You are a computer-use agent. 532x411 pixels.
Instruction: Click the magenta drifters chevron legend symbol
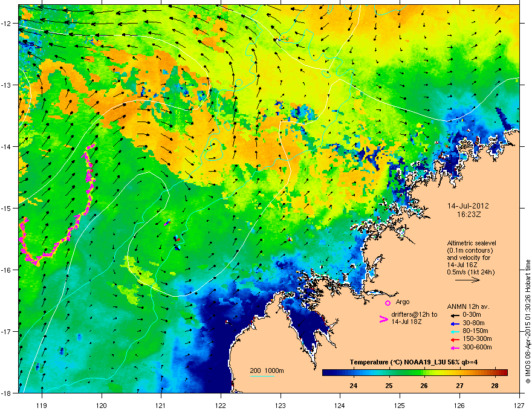coord(383,319)
